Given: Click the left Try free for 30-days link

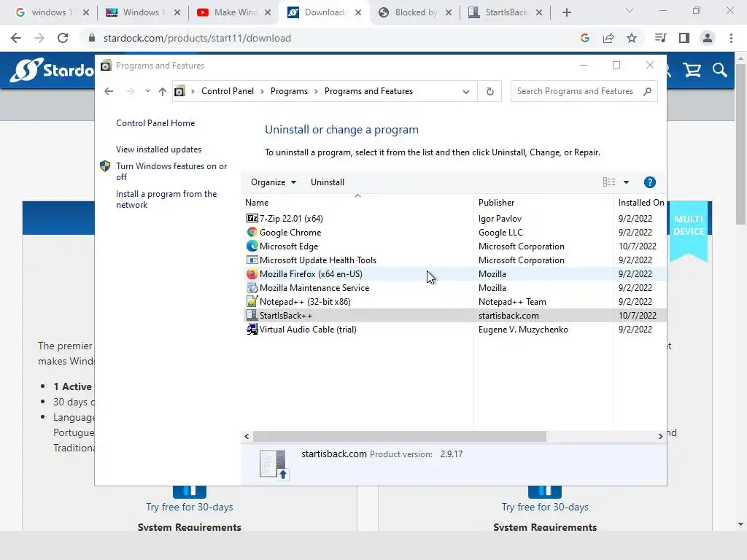Looking at the screenshot, I should pos(189,507).
